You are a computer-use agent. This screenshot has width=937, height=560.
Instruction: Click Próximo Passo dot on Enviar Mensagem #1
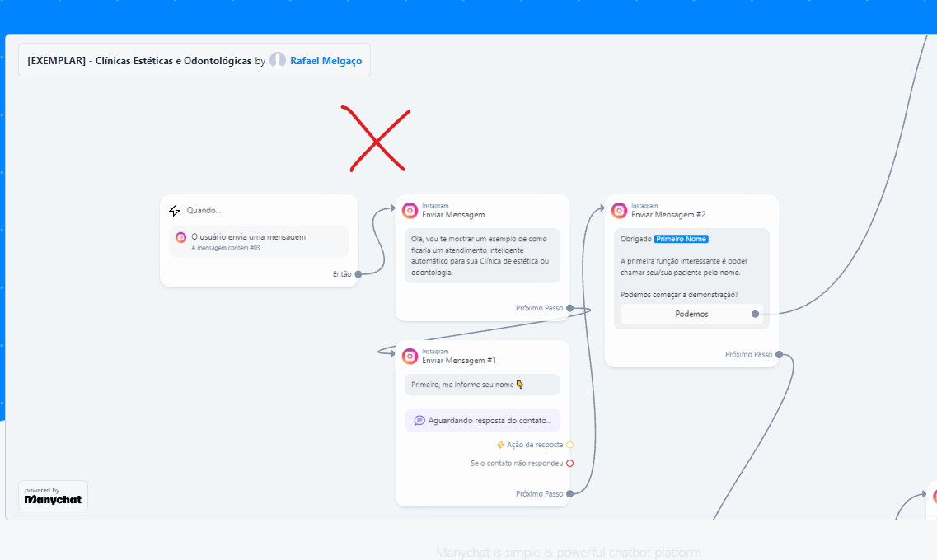click(x=570, y=494)
